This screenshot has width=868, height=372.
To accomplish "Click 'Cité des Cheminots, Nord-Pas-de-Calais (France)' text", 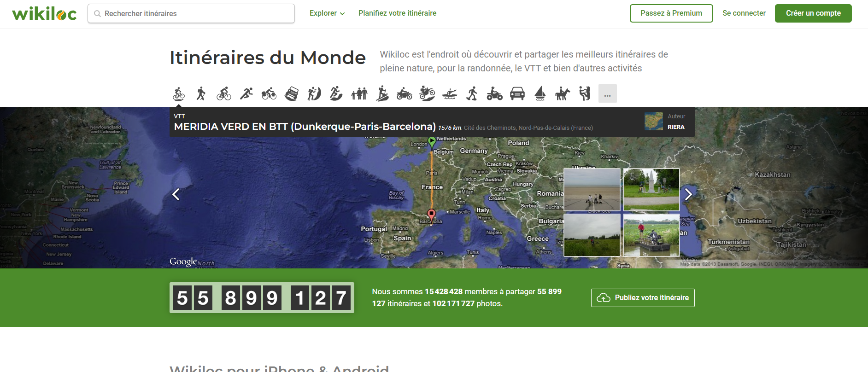I will (x=528, y=128).
